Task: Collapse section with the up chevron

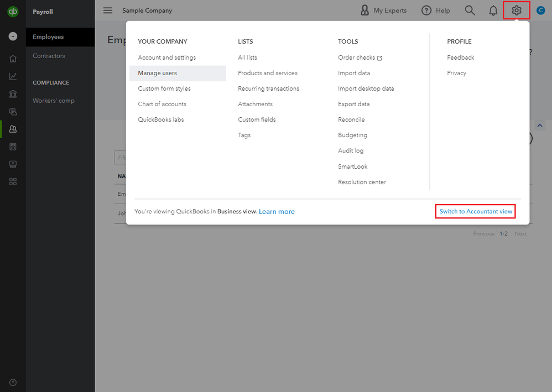Action: 540,126
